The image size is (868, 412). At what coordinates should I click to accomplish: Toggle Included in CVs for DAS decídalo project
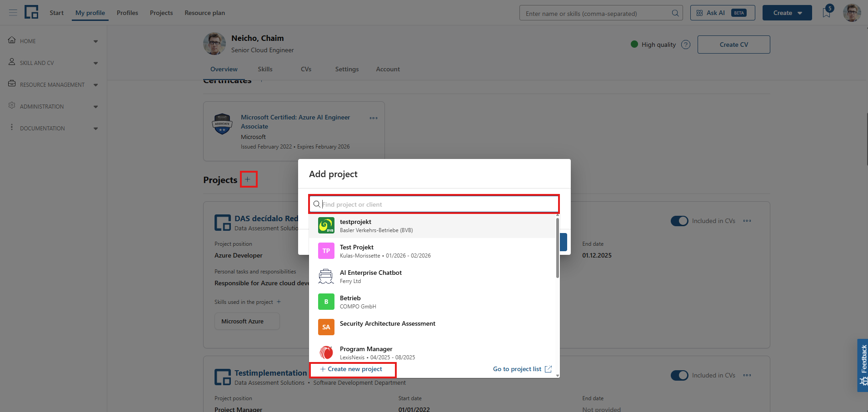pos(679,221)
